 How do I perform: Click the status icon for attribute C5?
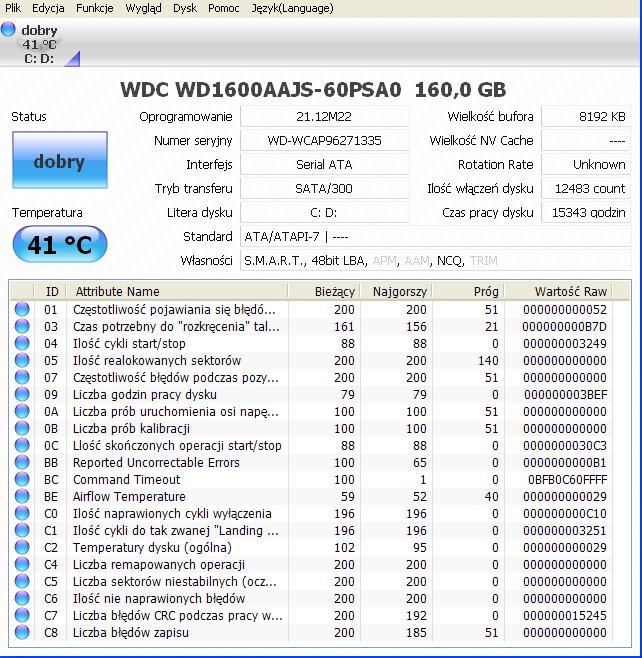pyautogui.click(x=22, y=581)
